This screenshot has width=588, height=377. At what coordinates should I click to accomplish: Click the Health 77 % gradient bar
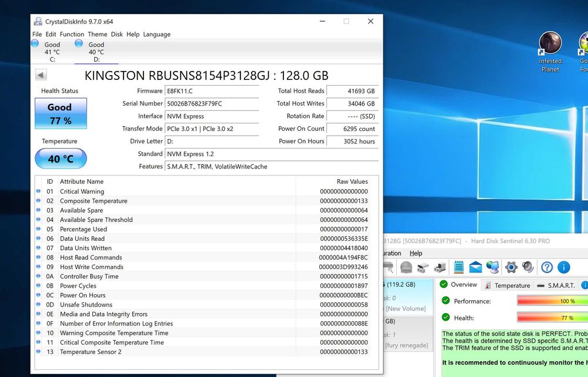click(552, 318)
